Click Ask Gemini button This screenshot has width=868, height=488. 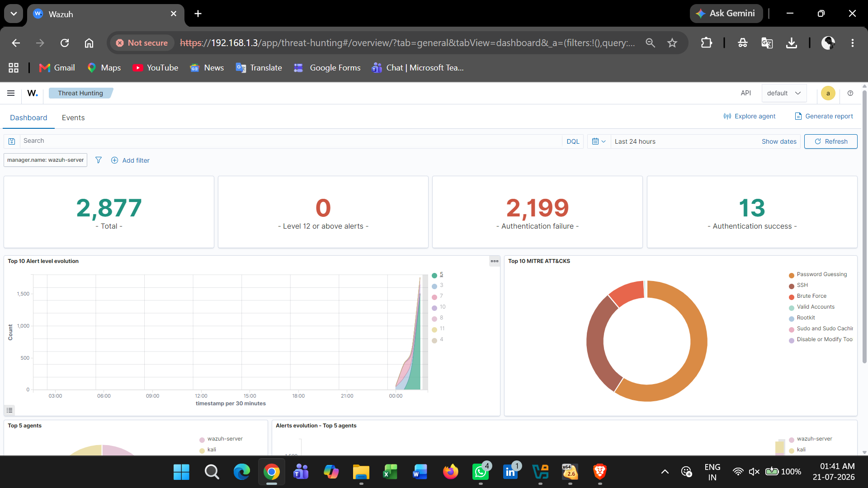pyautogui.click(x=726, y=14)
